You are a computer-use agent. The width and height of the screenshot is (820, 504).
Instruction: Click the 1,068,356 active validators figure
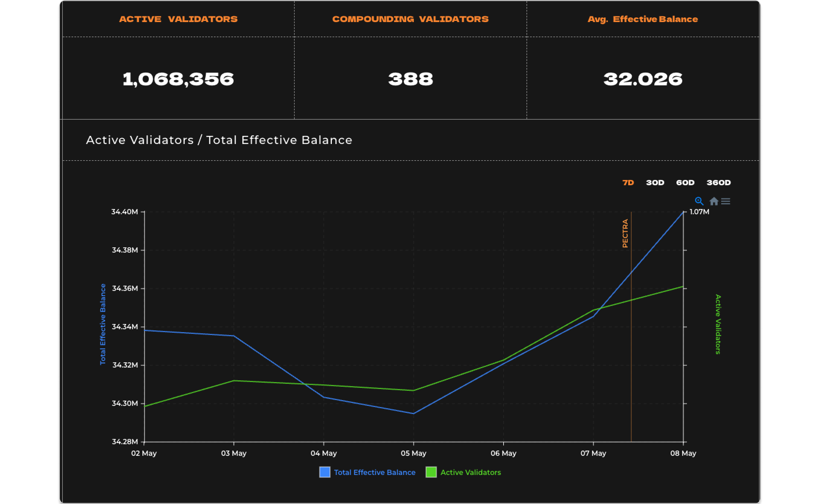click(178, 79)
